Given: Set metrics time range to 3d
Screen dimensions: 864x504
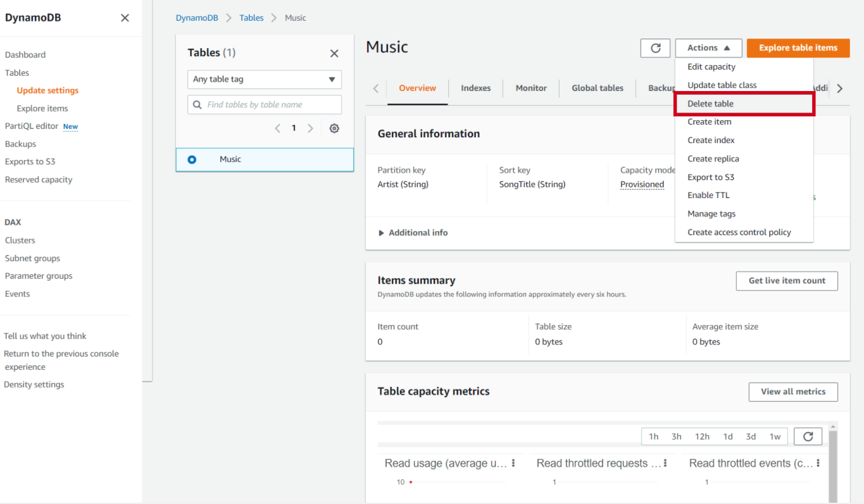Looking at the screenshot, I should click(751, 436).
